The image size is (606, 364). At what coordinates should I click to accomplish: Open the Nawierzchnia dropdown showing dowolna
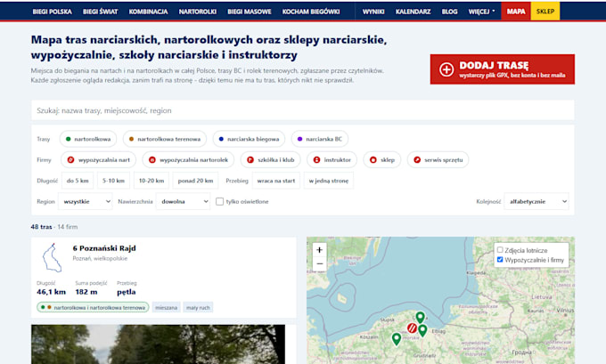183,201
